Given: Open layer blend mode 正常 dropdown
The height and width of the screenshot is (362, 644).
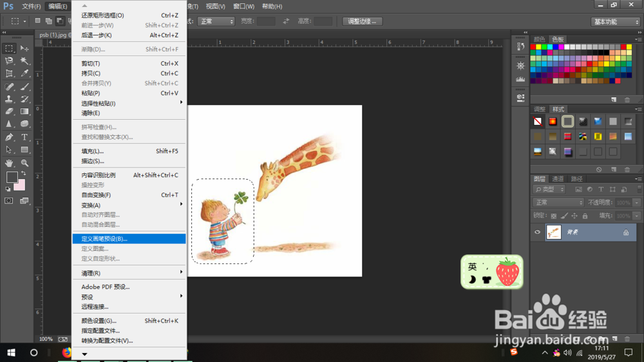Looking at the screenshot, I should [x=558, y=202].
